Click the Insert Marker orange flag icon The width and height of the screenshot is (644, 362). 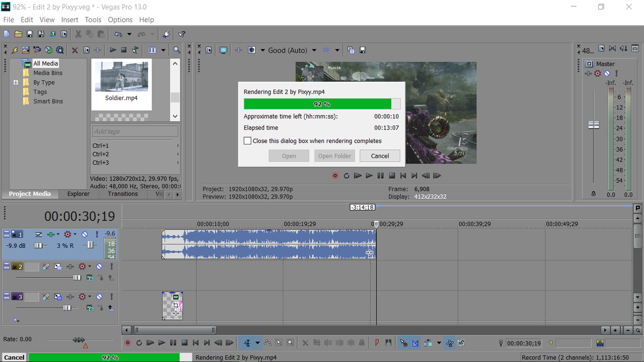[x=377, y=343]
